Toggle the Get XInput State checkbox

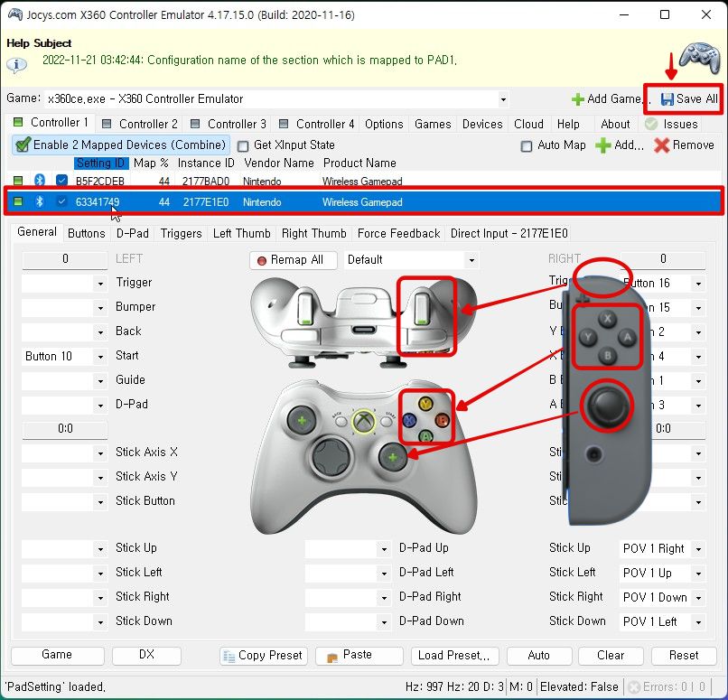tap(243, 145)
